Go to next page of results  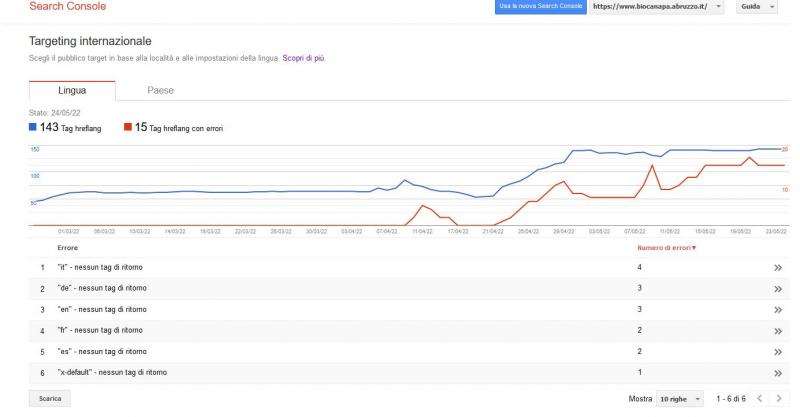pyautogui.click(x=779, y=399)
